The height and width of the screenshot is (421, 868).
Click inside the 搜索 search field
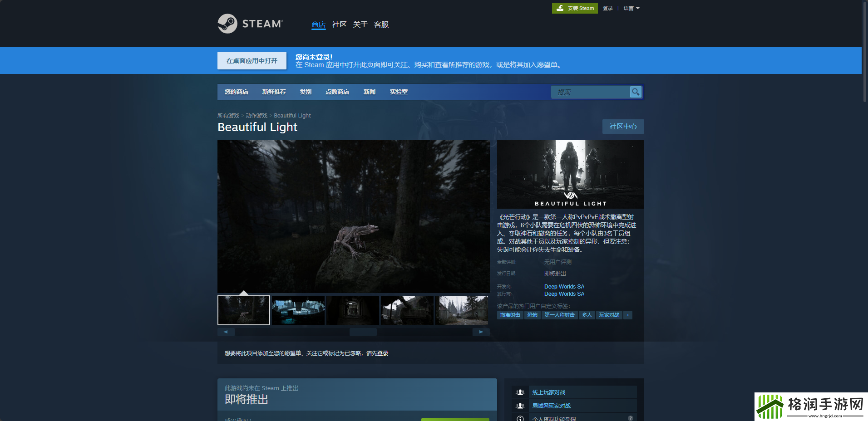tap(590, 92)
